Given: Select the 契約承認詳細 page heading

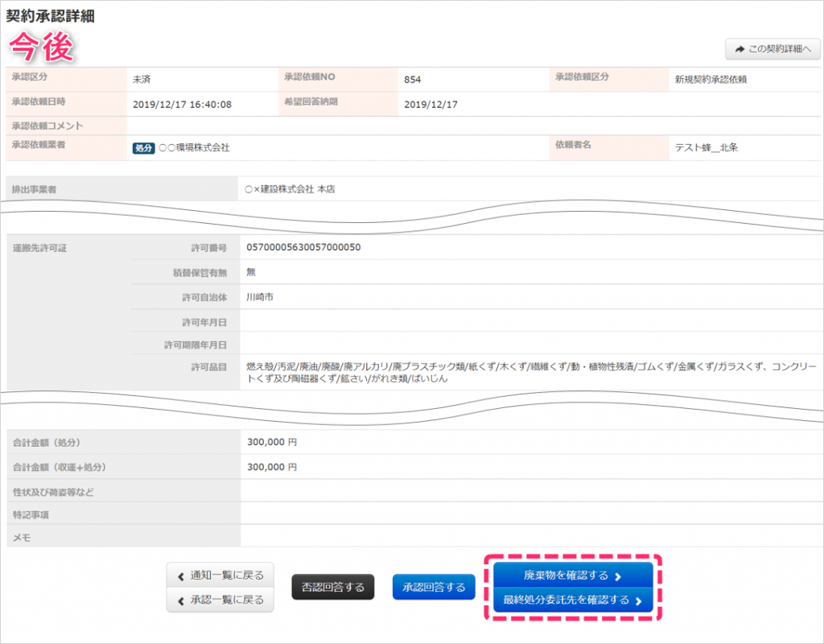Looking at the screenshot, I should (51, 17).
